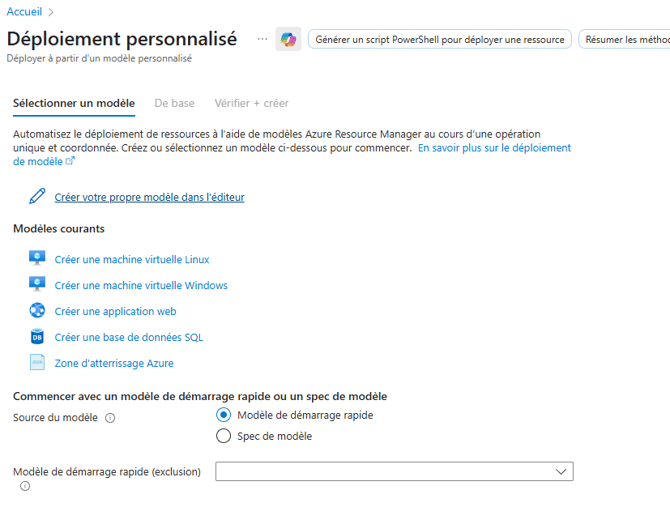Open the more options ellipsis menu
Screen dimensions: 670x507
(x=262, y=39)
